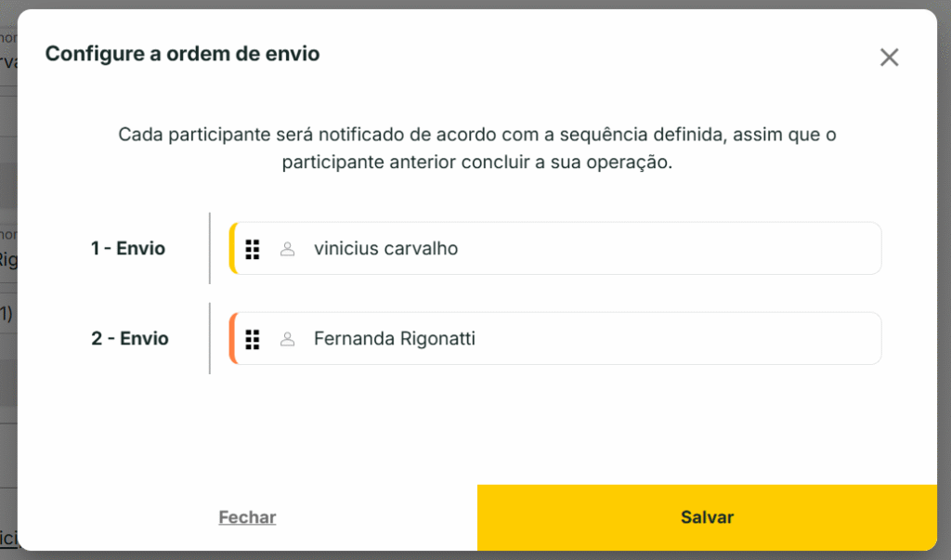Click the "Configure a ordem de envio" title
The height and width of the screenshot is (560, 951).
[x=182, y=54]
